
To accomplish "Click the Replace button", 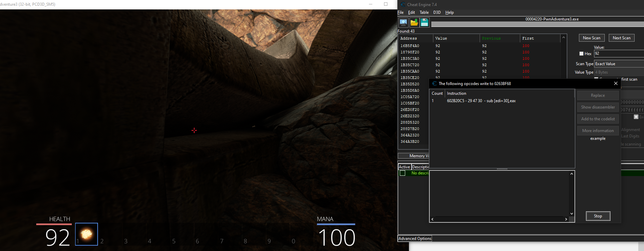I will (598, 95).
